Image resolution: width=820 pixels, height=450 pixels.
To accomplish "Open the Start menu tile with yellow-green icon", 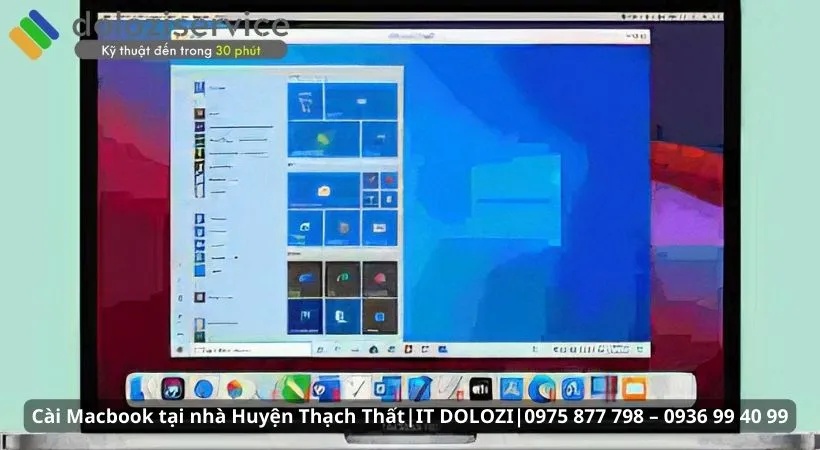I will (x=323, y=139).
